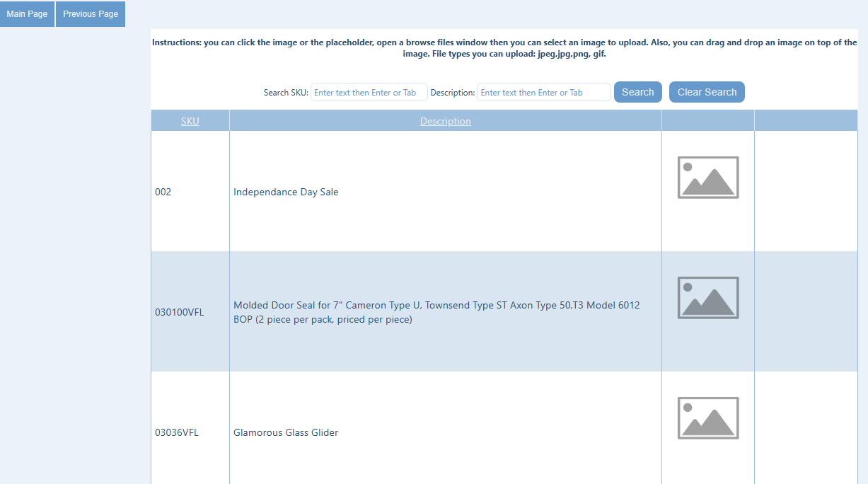Click the "Search SKU:" label
The width and height of the screenshot is (868, 484).
[286, 93]
